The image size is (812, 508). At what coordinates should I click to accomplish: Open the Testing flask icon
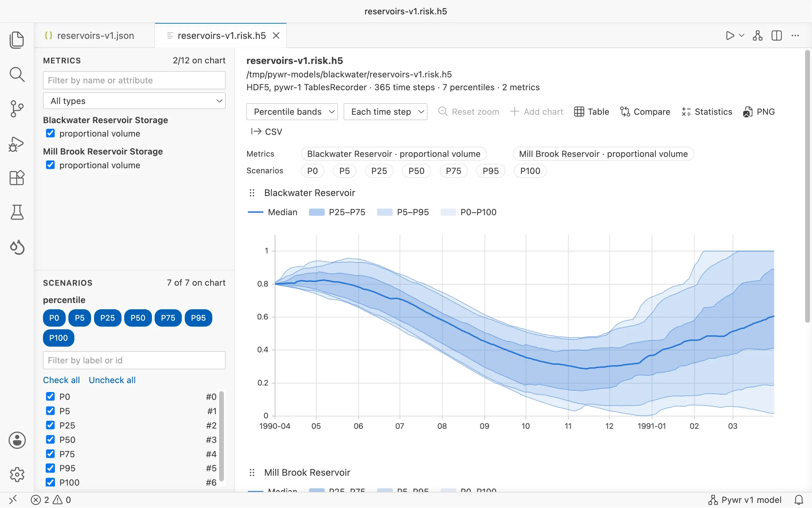click(x=17, y=212)
